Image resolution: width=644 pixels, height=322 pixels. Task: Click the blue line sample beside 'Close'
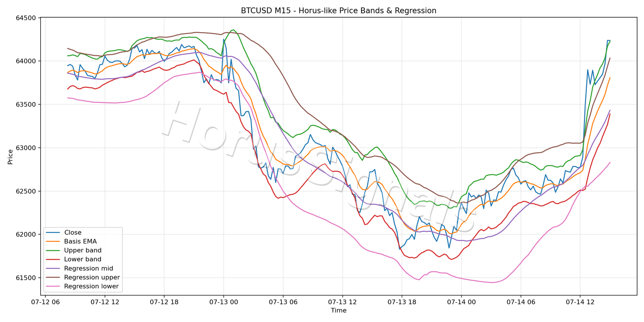[53, 233]
